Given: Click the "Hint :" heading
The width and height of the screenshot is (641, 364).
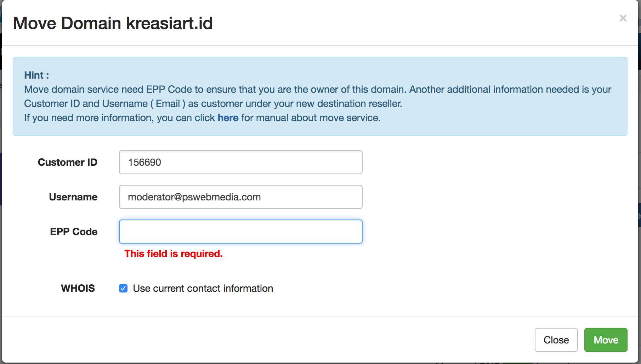Looking at the screenshot, I should coord(36,75).
